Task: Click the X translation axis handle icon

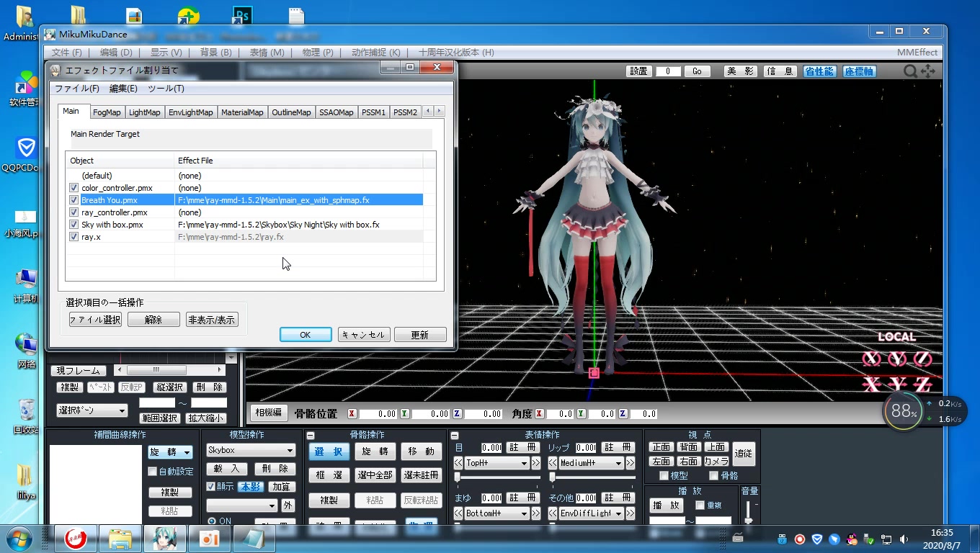Action: (872, 384)
